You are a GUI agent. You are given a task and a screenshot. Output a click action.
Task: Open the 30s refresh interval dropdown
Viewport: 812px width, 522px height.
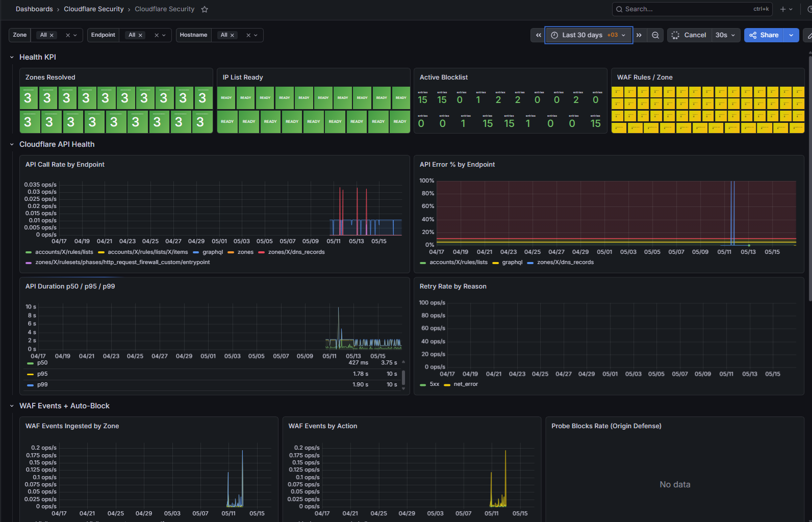click(725, 35)
